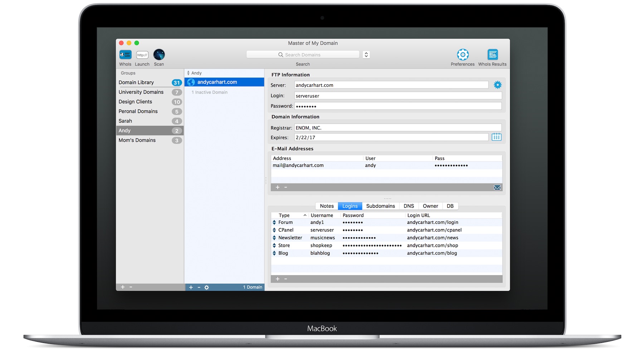Add a new group with plus

coord(123,287)
